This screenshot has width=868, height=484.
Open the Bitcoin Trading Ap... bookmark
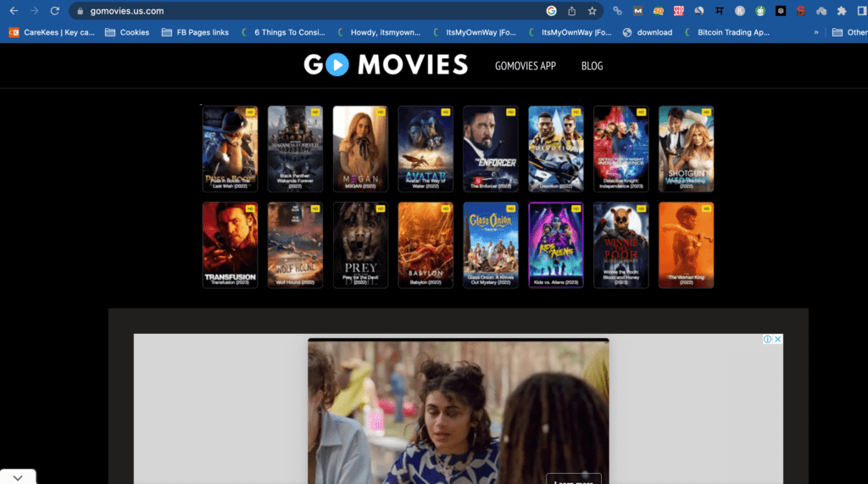pos(726,32)
